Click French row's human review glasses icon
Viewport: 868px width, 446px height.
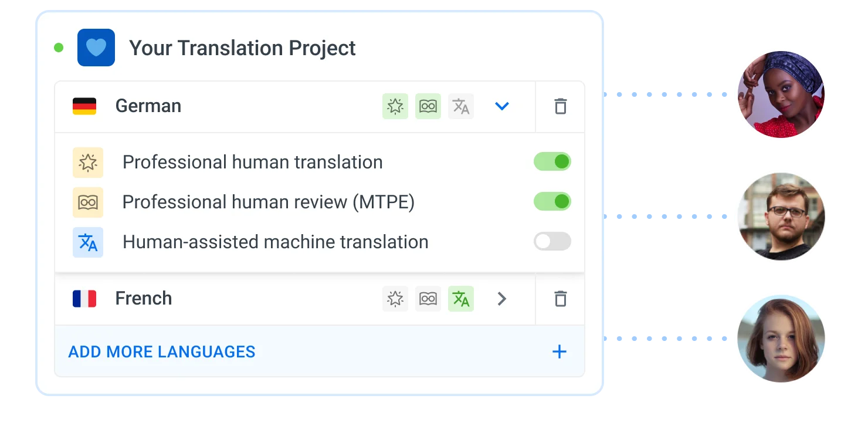[x=428, y=299]
